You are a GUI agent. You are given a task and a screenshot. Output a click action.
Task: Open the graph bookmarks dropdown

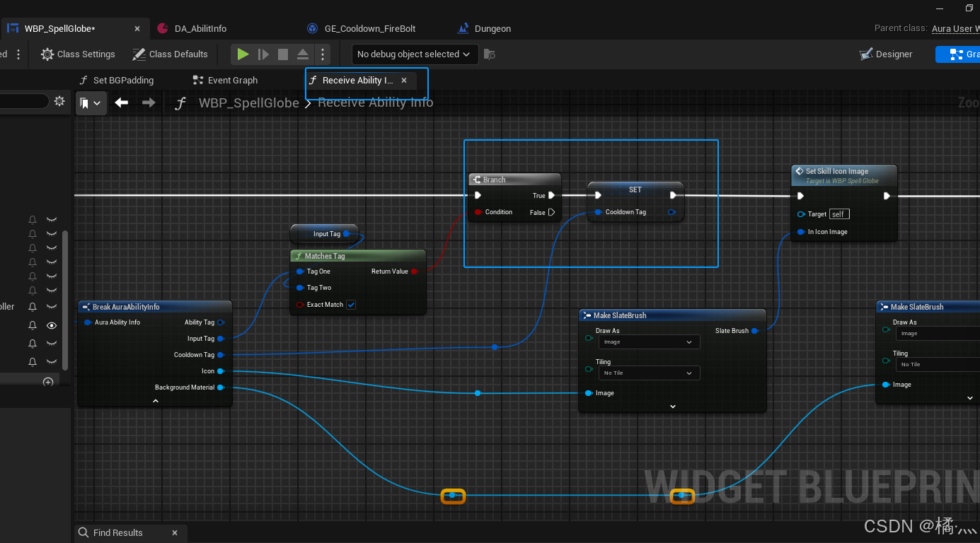[91, 103]
